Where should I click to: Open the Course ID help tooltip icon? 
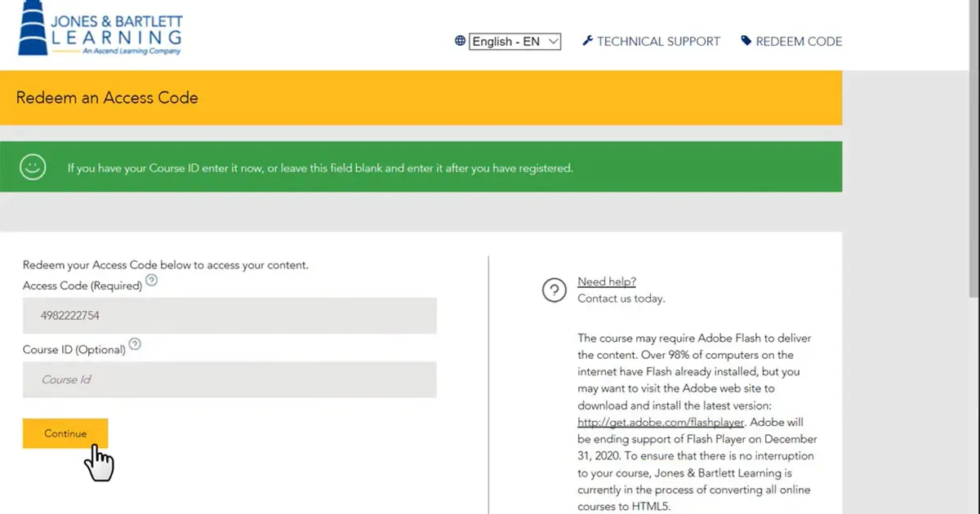pyautogui.click(x=135, y=345)
